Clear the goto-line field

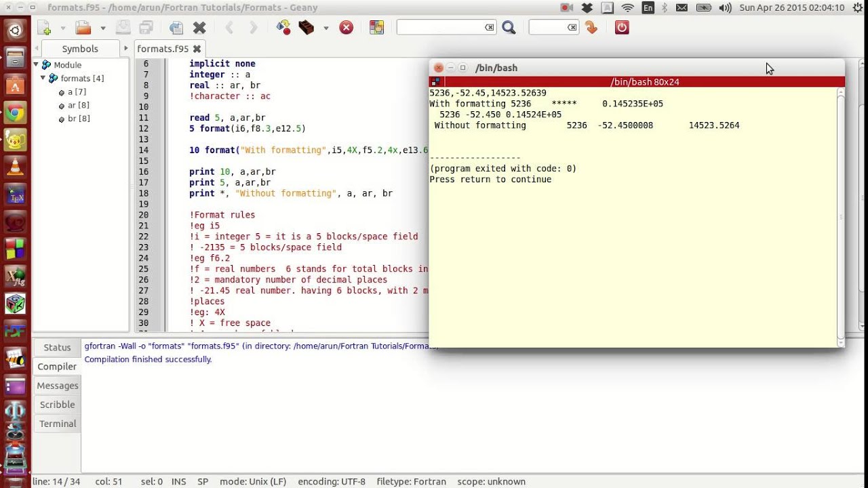click(x=572, y=28)
